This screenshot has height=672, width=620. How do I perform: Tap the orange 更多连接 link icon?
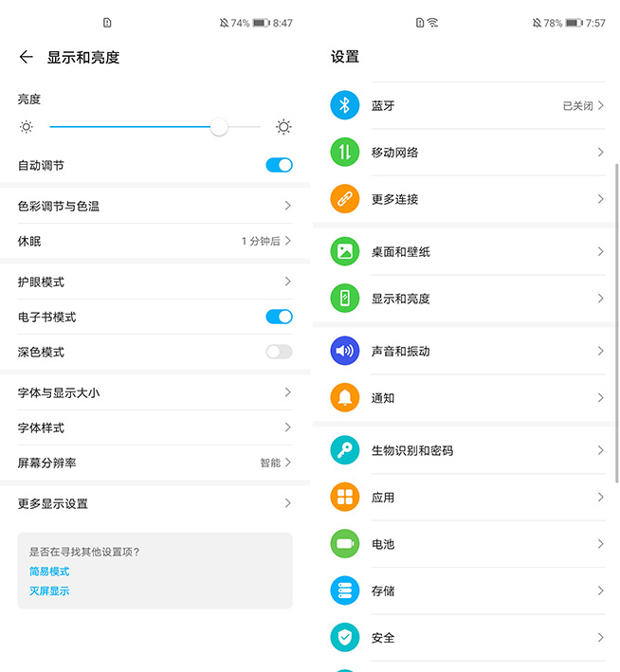click(345, 199)
